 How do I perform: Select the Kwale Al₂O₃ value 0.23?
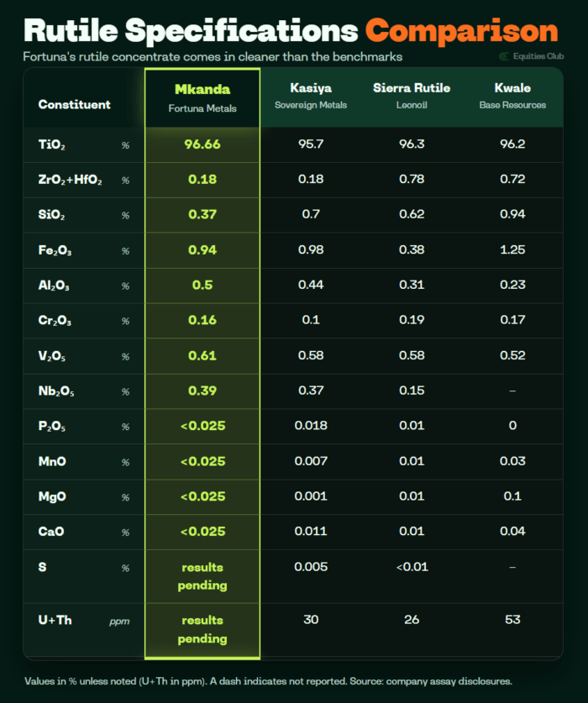point(512,284)
